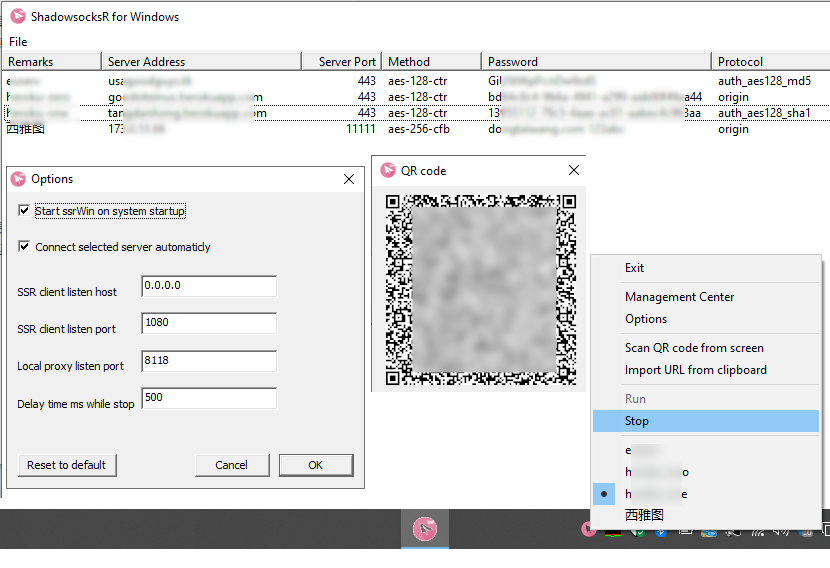Toggle Start ssrWin on system startup
The height and width of the screenshot is (568, 830).
(24, 210)
